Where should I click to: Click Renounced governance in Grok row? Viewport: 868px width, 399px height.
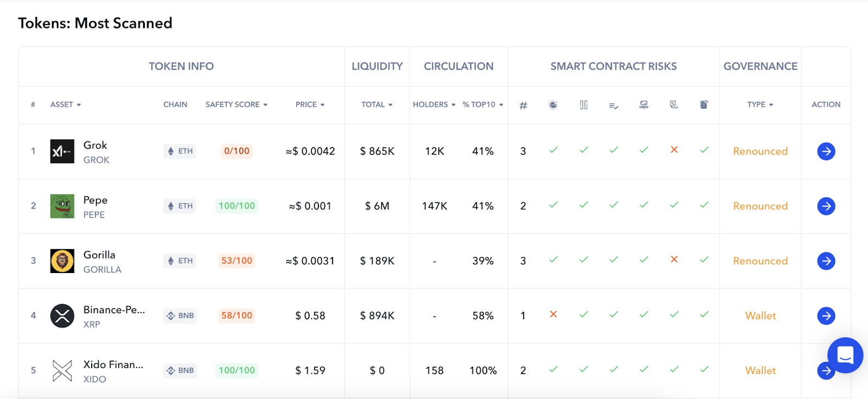coord(760,151)
